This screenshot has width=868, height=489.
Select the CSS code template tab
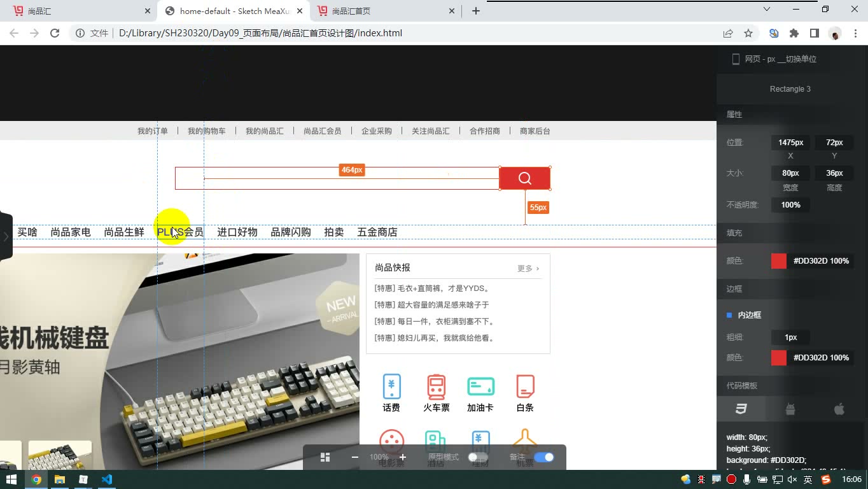(741, 409)
